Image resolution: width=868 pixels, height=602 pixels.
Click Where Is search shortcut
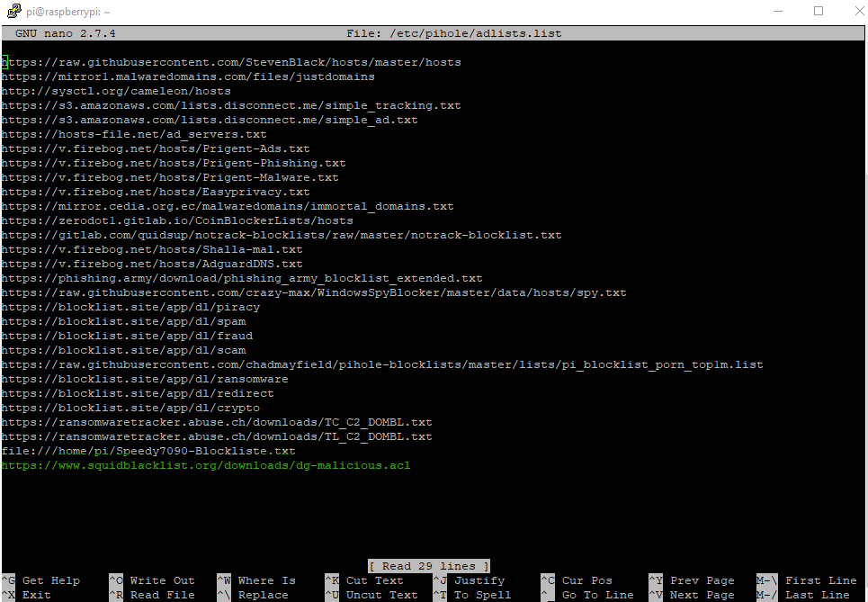(x=266, y=580)
